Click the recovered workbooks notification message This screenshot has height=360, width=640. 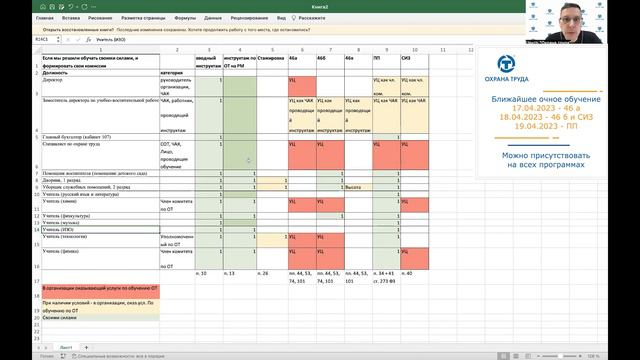click(x=176, y=30)
